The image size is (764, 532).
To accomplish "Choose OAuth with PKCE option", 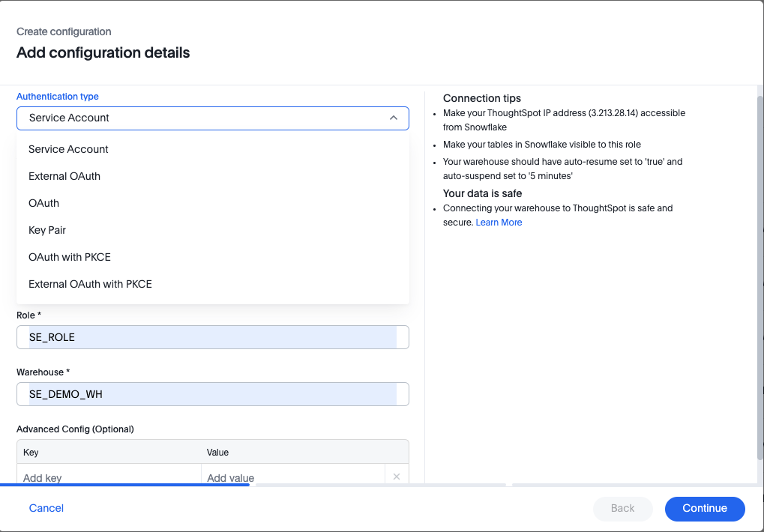I will 213,257.
